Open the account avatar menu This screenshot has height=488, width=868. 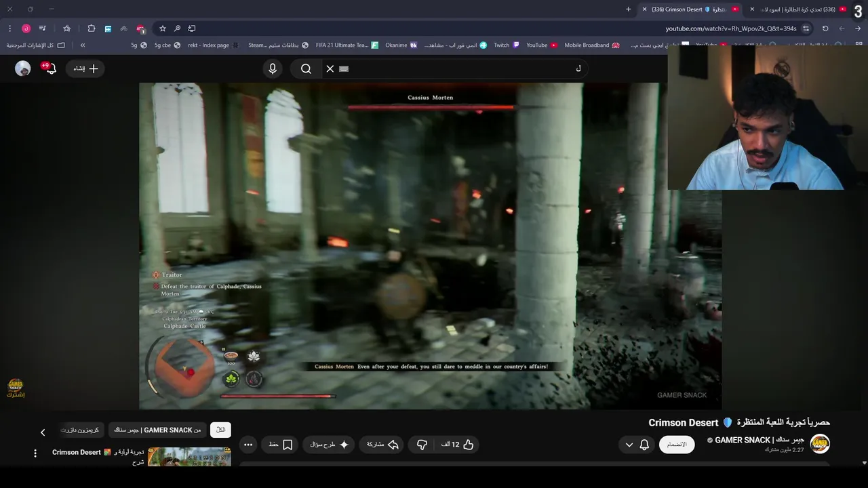coord(23,68)
